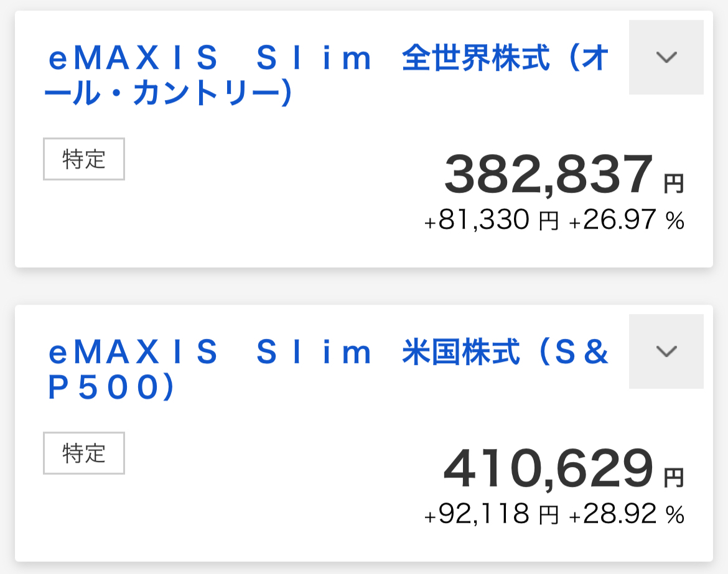Image resolution: width=728 pixels, height=574 pixels.
Task: Tap the 円 unit beside 382,837
Action: tap(674, 183)
